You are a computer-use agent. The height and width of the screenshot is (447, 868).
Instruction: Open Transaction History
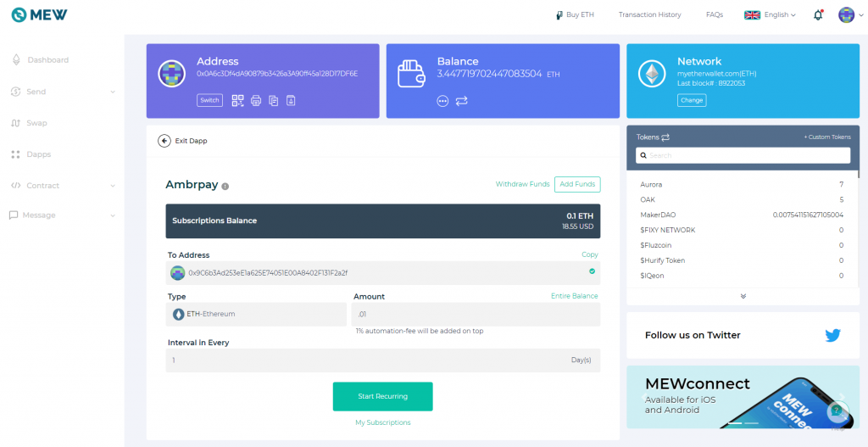click(x=650, y=15)
